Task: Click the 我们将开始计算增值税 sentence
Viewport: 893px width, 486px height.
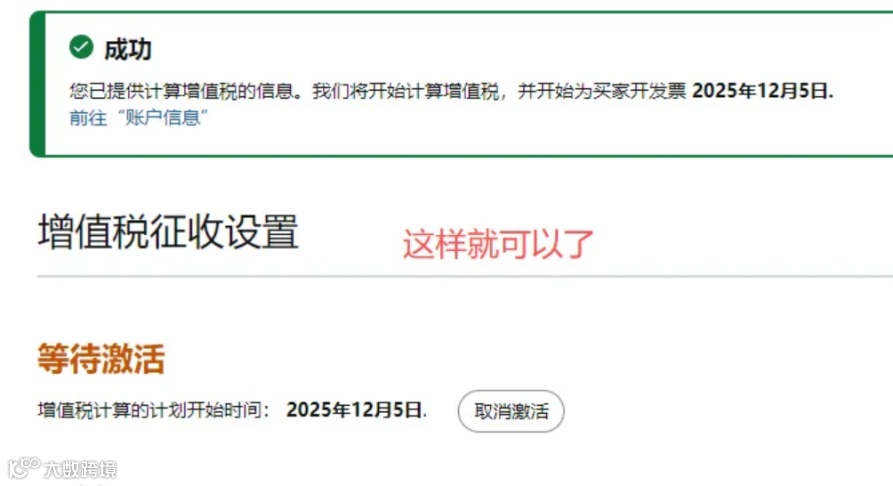Action: [x=405, y=91]
